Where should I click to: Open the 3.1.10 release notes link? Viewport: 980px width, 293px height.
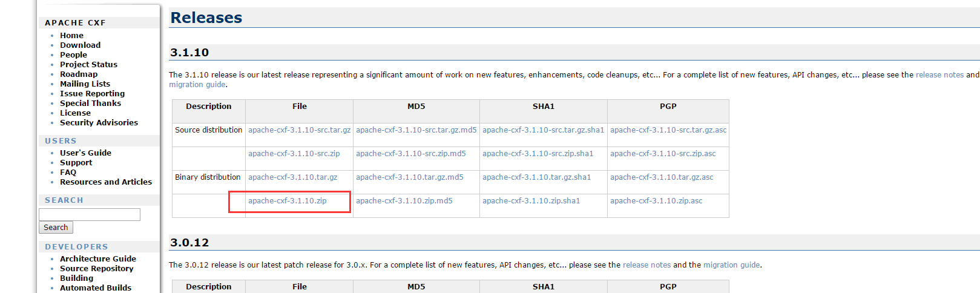click(939, 75)
